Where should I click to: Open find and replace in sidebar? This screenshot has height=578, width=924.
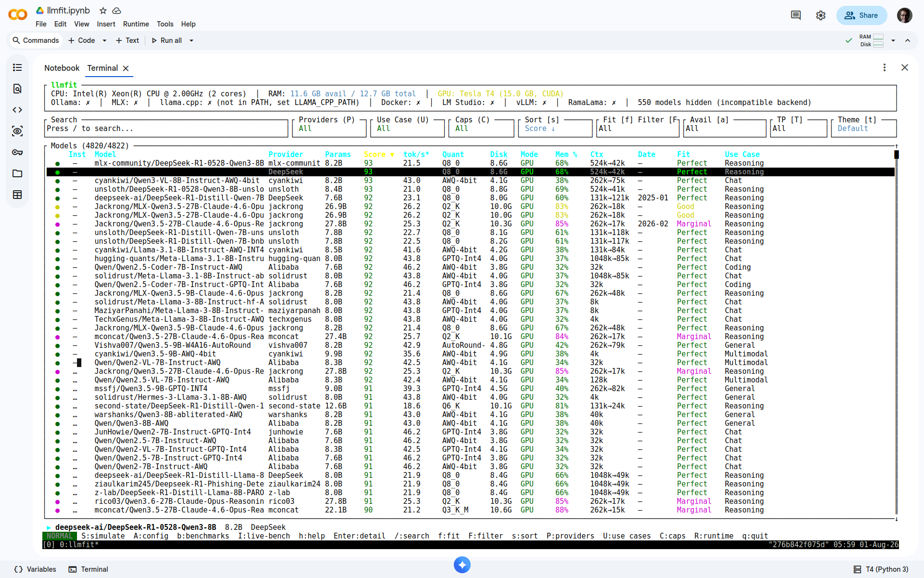pos(17,89)
